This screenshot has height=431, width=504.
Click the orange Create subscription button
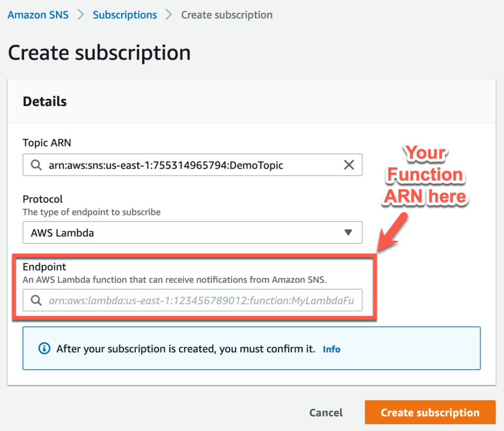pyautogui.click(x=430, y=412)
